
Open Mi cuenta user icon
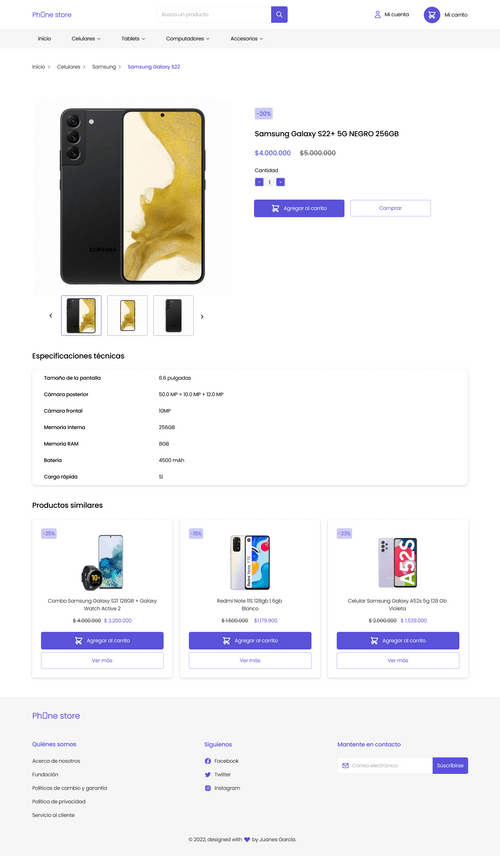[377, 15]
